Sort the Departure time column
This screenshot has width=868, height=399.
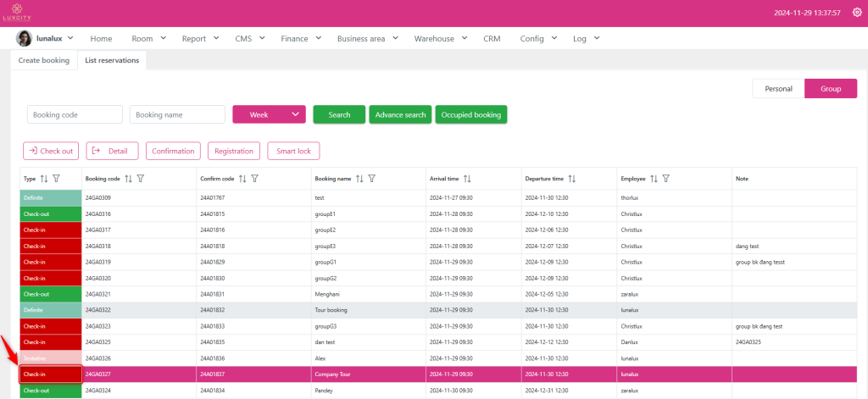[x=571, y=179]
